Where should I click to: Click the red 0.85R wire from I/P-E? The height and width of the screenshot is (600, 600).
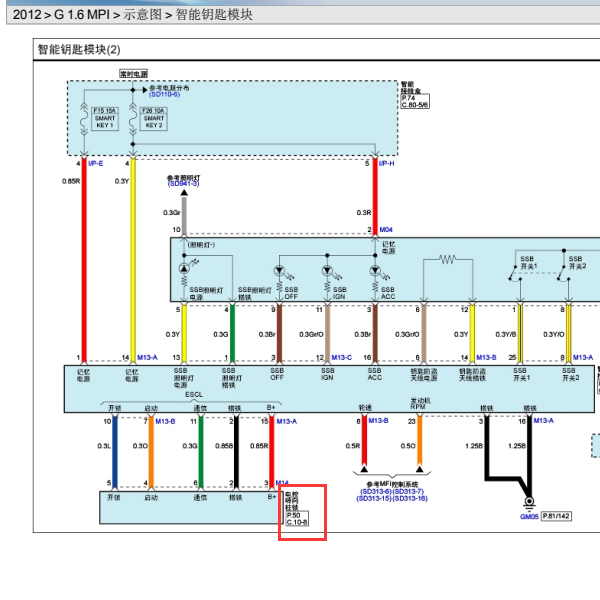point(84,258)
